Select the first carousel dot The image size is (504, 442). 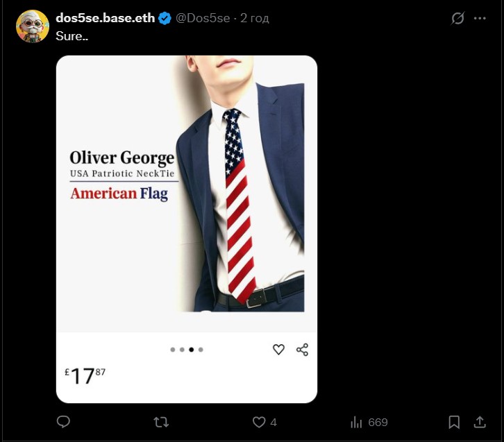(173, 350)
